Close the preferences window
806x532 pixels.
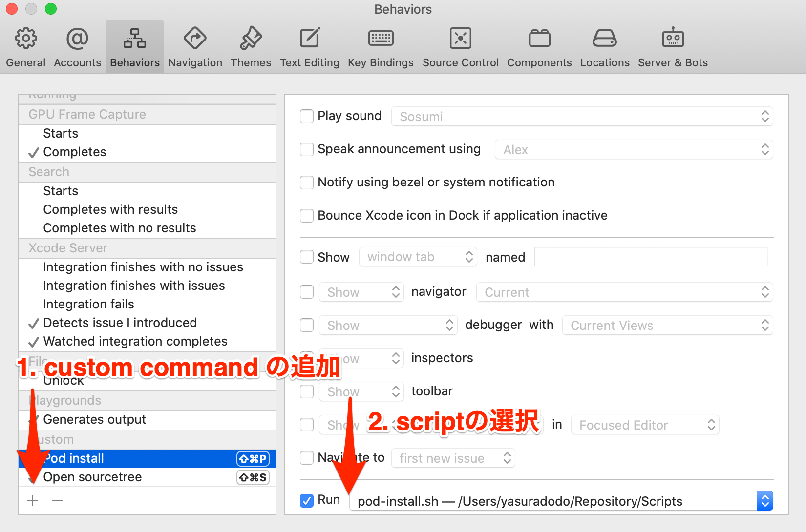12,9
